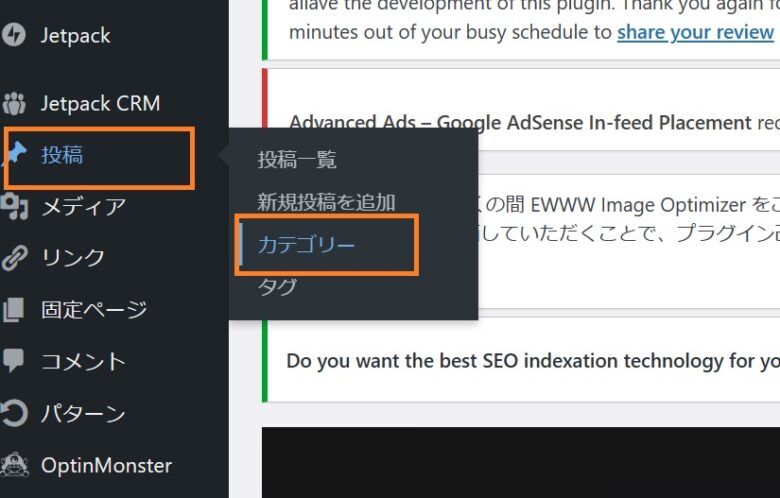Open タグ from the posts submenu
780x498 pixels.
(x=277, y=288)
